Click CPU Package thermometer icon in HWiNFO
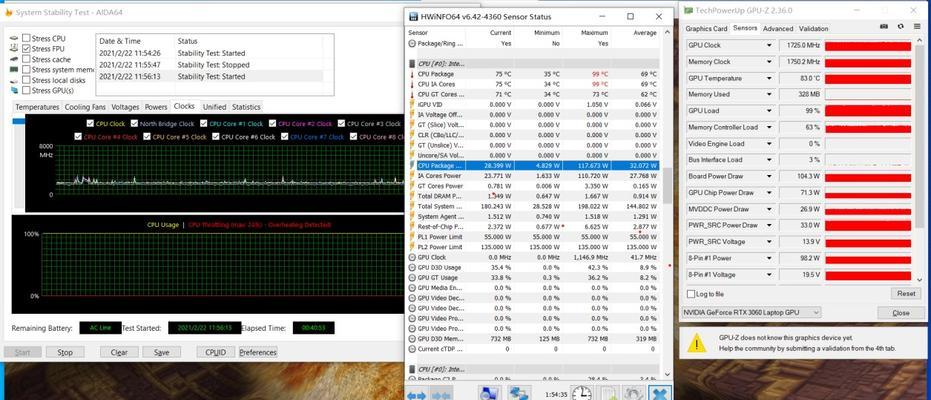931x400 pixels. [412, 74]
